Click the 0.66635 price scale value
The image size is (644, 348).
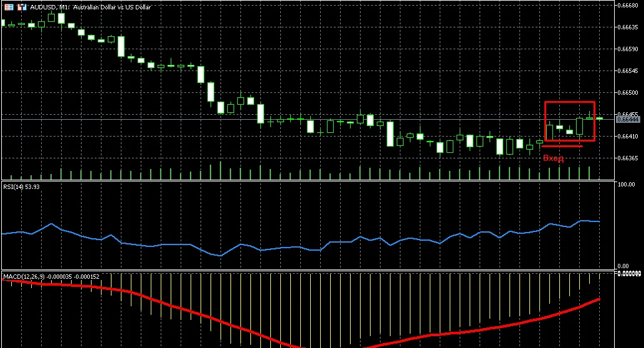coord(628,27)
